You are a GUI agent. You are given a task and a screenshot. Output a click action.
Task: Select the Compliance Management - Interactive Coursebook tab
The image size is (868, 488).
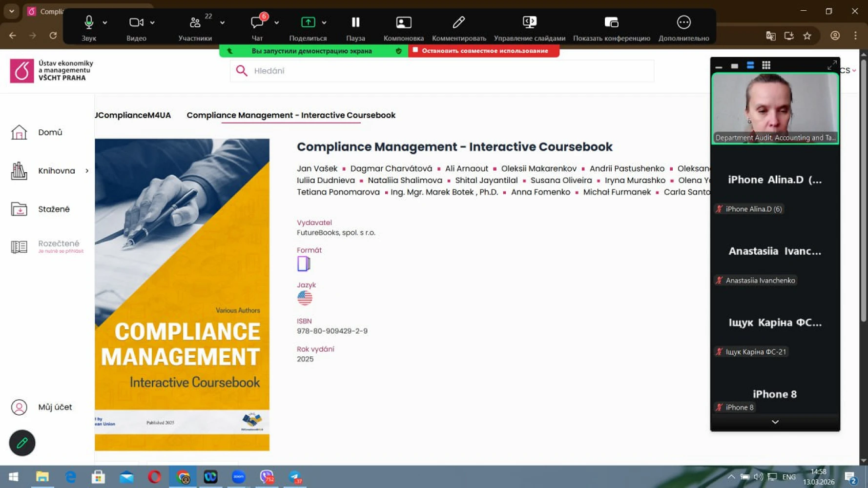tap(291, 115)
